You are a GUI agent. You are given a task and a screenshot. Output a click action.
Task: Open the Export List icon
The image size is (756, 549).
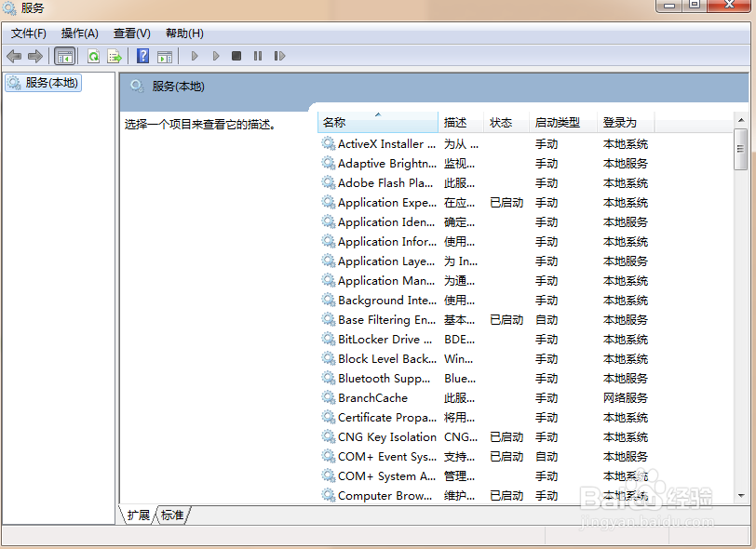pos(115,56)
